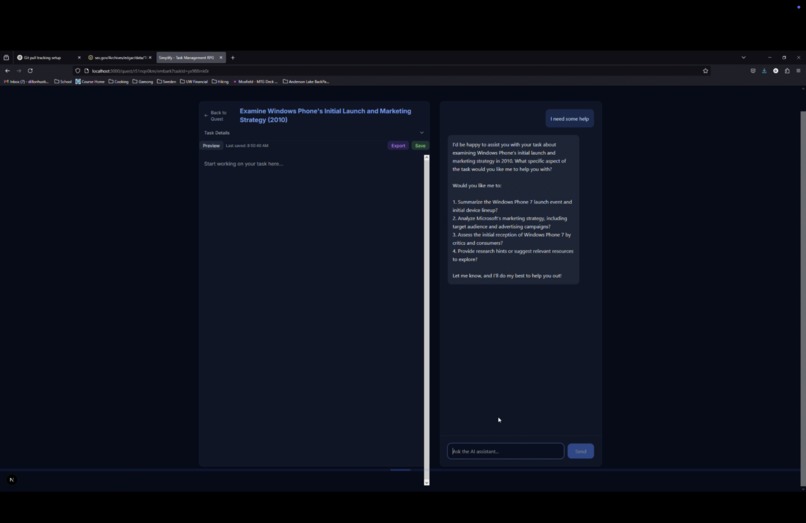
Task: Expand the Task Details chevron
Action: pyautogui.click(x=422, y=133)
